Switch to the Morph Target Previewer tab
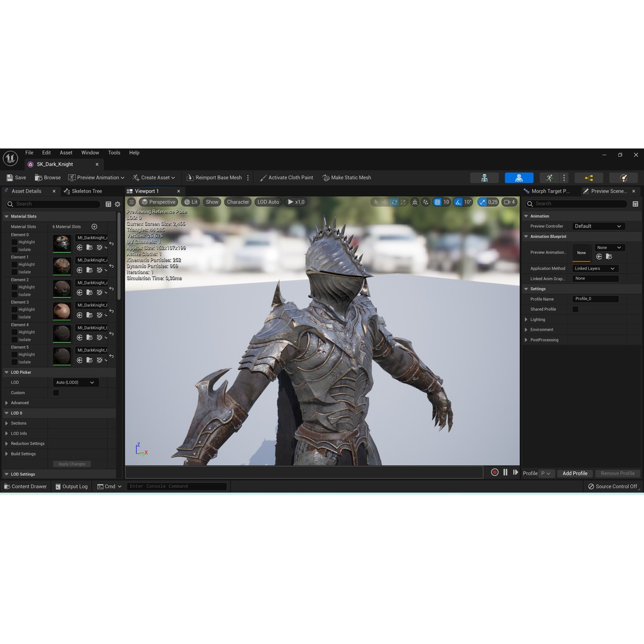 pyautogui.click(x=547, y=191)
